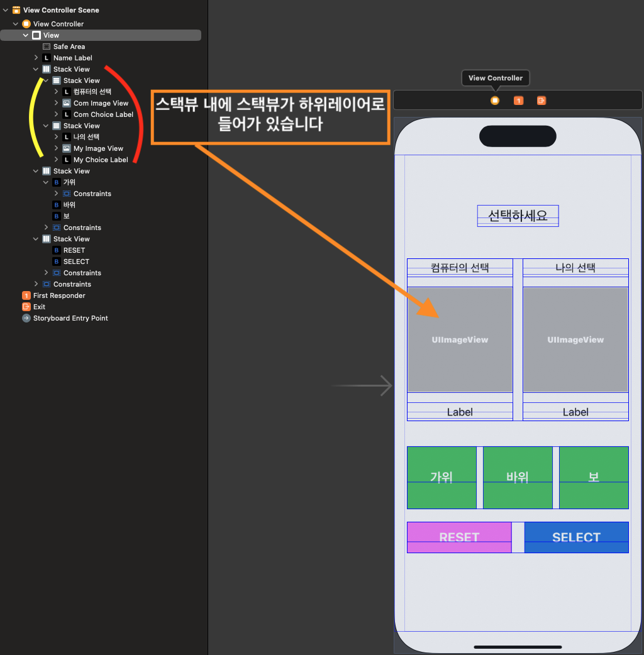
Task: Collapse the View Controller row chevron
Action: click(16, 24)
